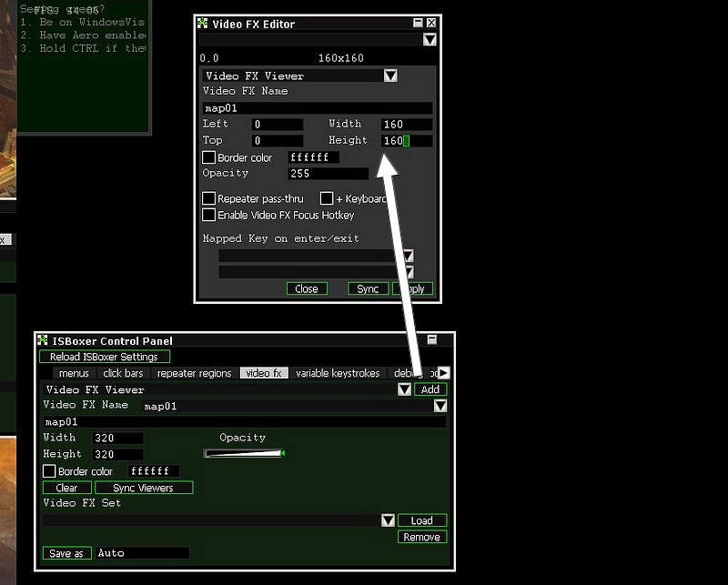
Task: Open the variable keystrokes tab
Action: [338, 373]
